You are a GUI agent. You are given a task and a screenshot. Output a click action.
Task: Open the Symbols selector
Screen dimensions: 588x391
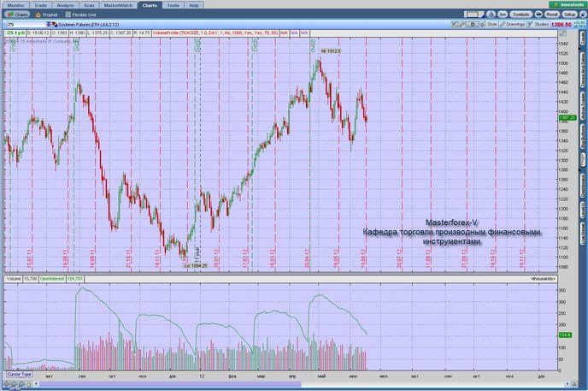point(520,15)
